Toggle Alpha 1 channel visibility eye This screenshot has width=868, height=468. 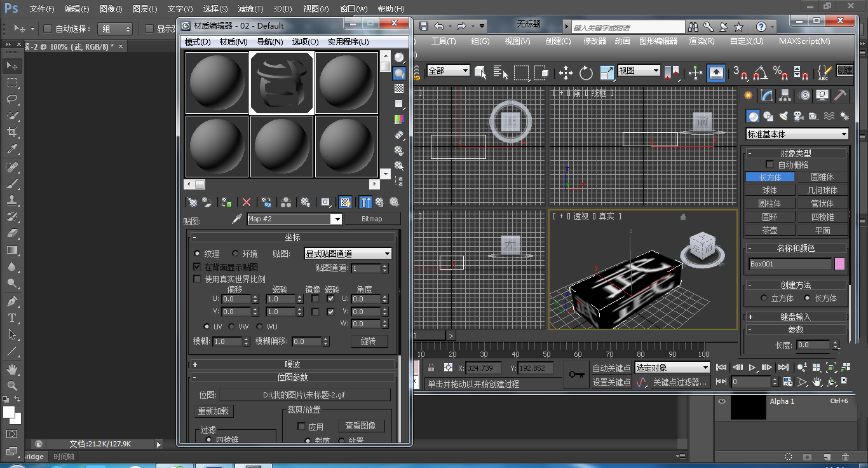click(x=722, y=401)
